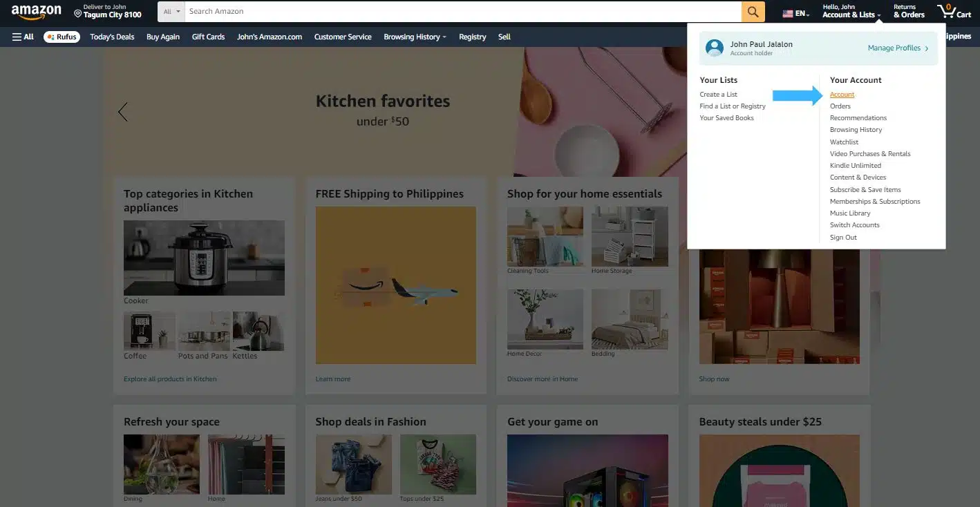Open Returns & Orders

point(909,12)
